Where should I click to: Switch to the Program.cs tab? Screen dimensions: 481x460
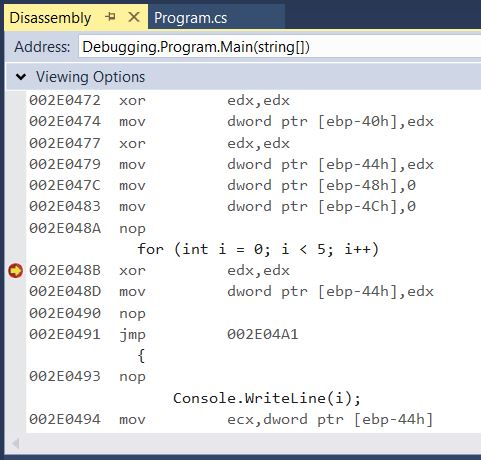pos(190,18)
